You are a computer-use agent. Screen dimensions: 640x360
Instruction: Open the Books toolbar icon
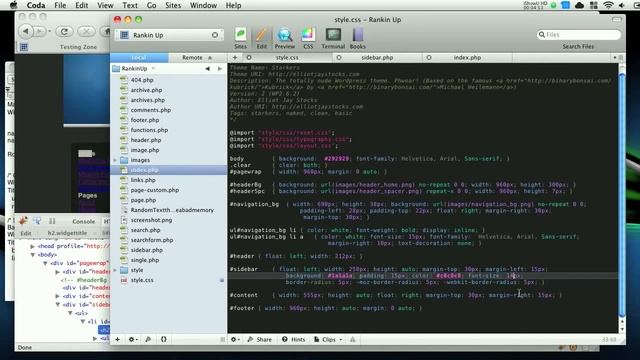[x=358, y=38]
